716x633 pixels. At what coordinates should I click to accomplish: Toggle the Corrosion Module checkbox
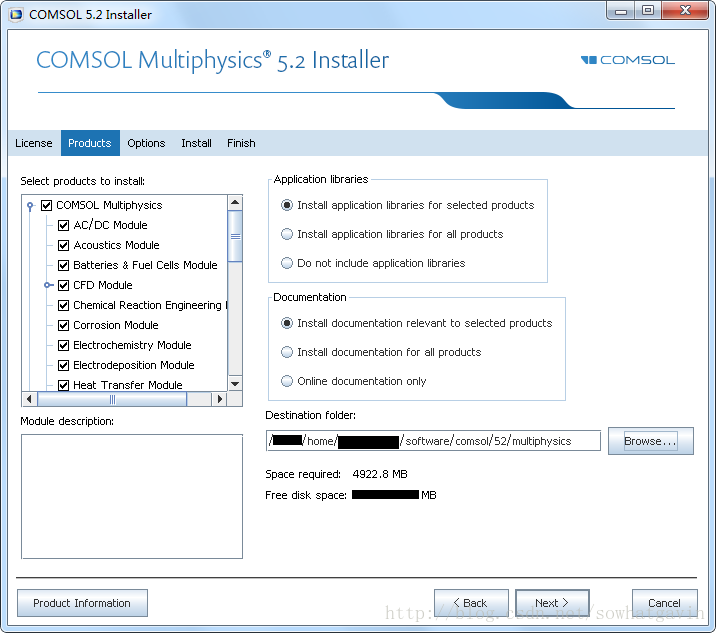[x=63, y=325]
